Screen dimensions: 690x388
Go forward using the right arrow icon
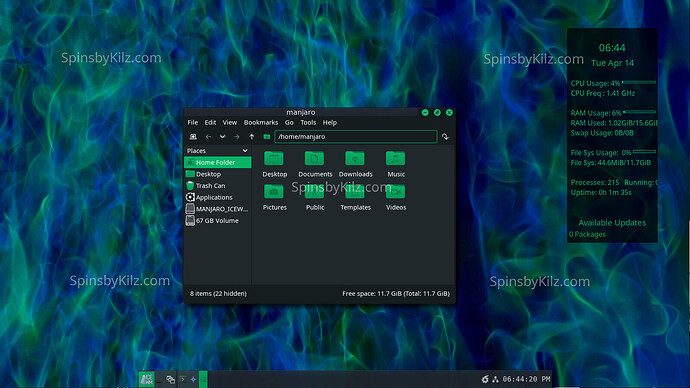point(237,137)
